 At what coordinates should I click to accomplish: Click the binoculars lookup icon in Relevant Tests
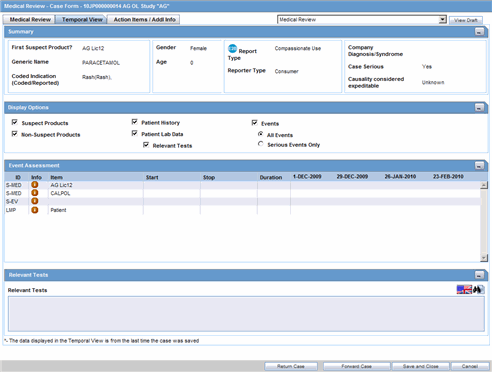(479, 289)
